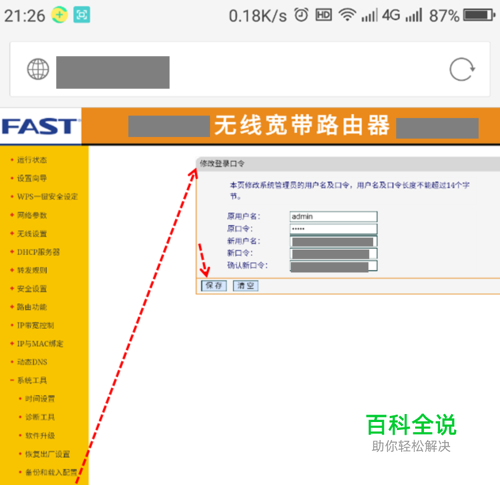Open WPS一键安全设定 menu item
The height and width of the screenshot is (485, 500).
coord(47,197)
